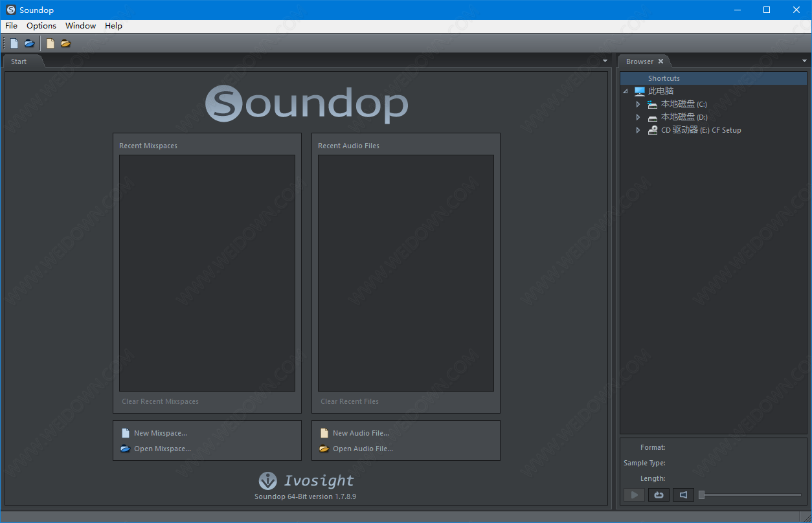812x523 pixels.
Task: Click the New Audio File... link
Action: (x=361, y=433)
